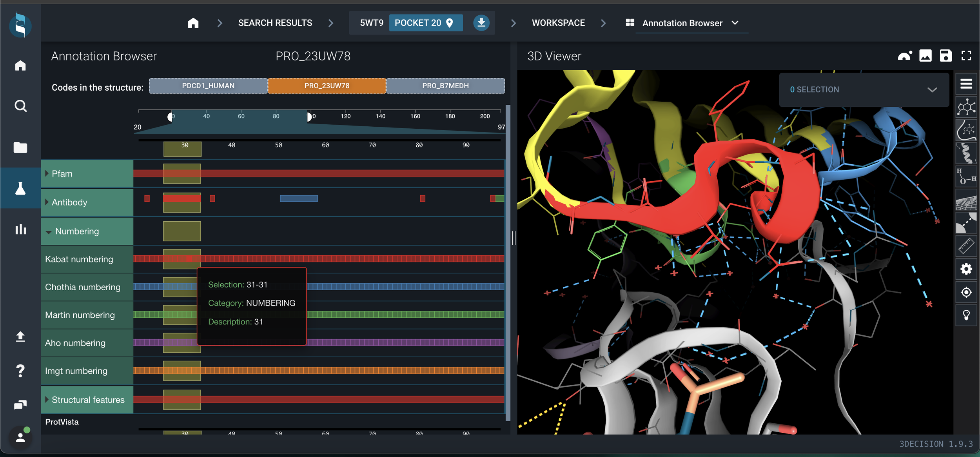Click the pocket binding site display icon
Screen dimensions: 980x457
pyautogui.click(x=966, y=130)
